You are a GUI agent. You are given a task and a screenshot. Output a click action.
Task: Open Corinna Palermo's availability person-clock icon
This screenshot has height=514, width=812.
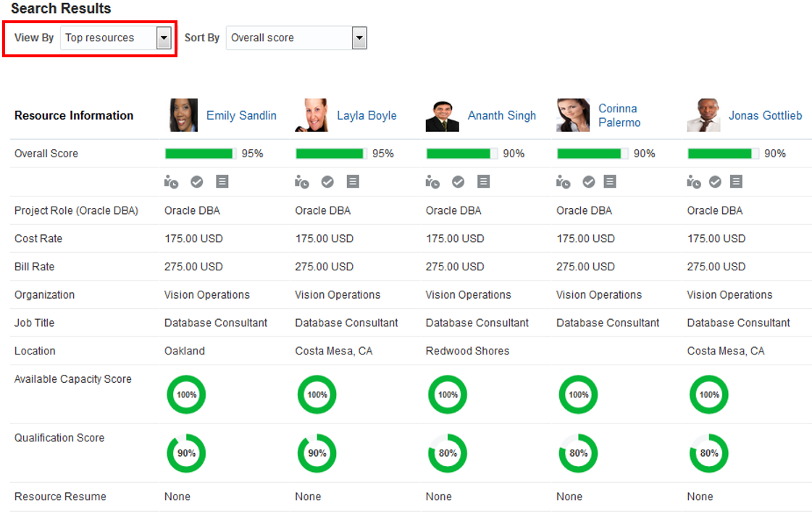point(563,182)
